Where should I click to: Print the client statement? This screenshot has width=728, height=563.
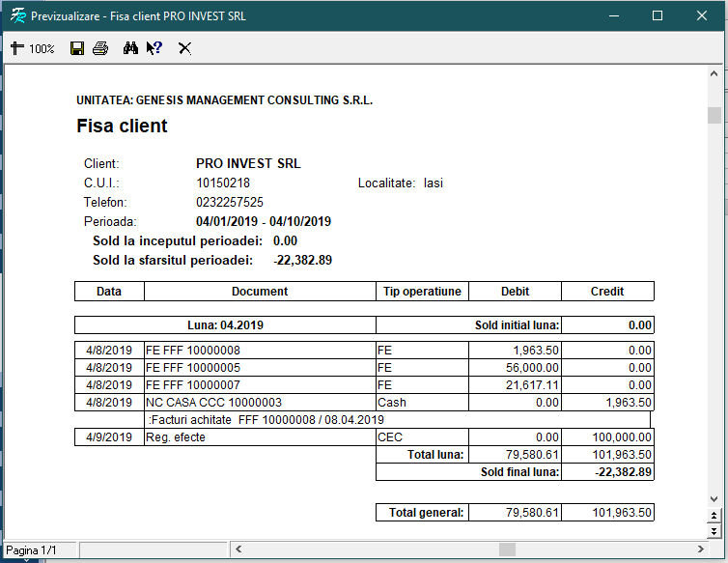100,48
